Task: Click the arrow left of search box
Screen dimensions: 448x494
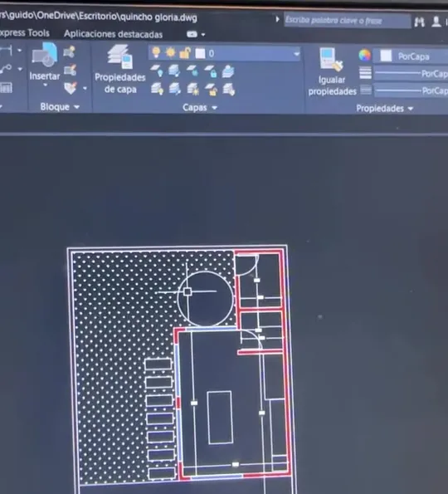Action: pyautogui.click(x=277, y=20)
